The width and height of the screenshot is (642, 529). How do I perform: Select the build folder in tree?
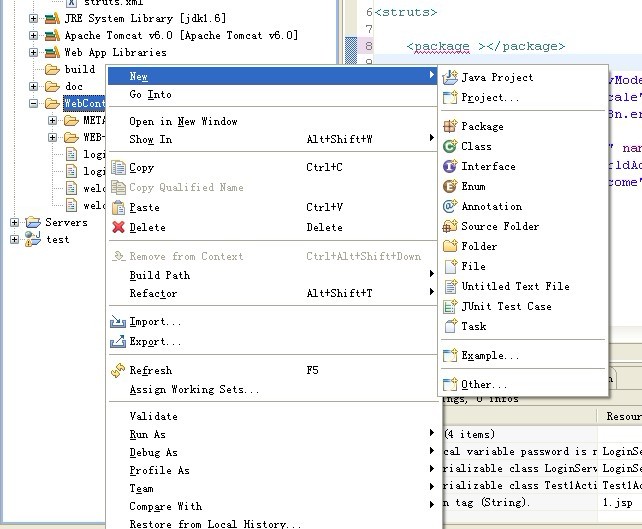[x=80, y=69]
